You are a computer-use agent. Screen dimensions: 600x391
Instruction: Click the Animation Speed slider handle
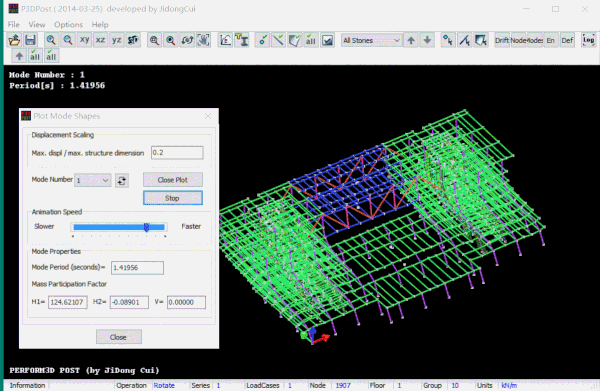(147, 227)
